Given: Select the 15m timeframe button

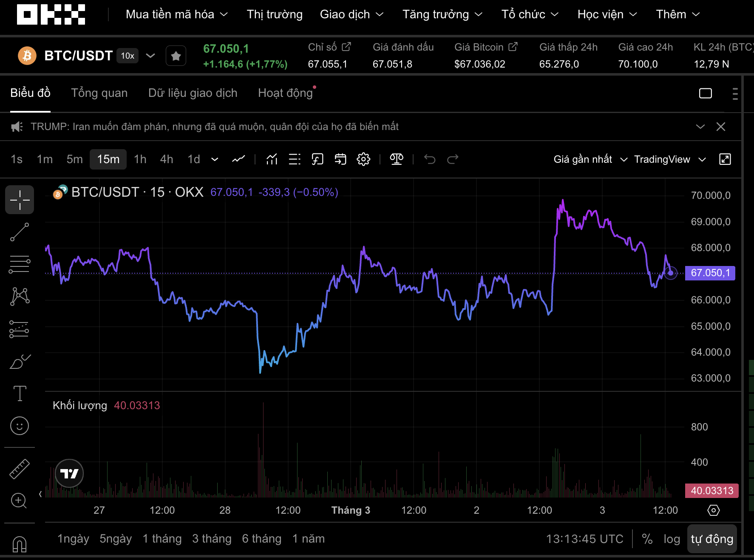Looking at the screenshot, I should pos(108,159).
